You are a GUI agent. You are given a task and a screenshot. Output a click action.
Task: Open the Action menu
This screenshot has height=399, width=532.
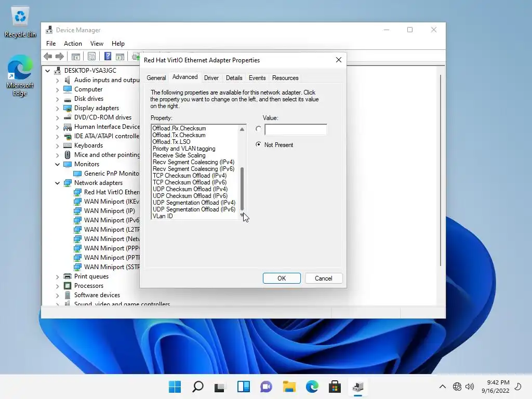click(x=73, y=44)
